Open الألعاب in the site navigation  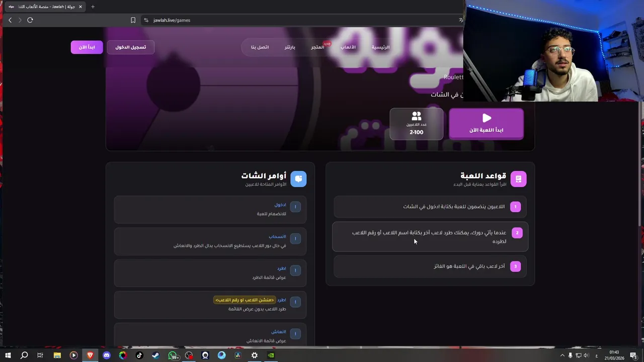coord(348,47)
